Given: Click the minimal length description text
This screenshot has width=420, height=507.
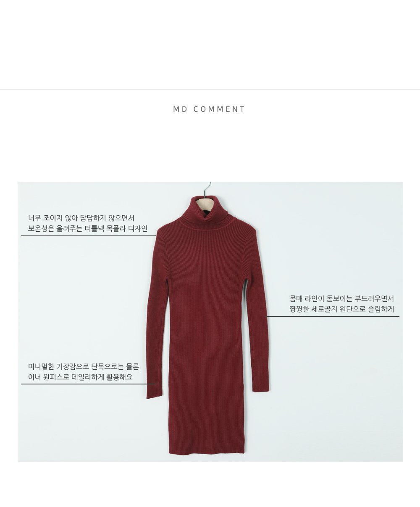Looking at the screenshot, I should click(84, 372).
